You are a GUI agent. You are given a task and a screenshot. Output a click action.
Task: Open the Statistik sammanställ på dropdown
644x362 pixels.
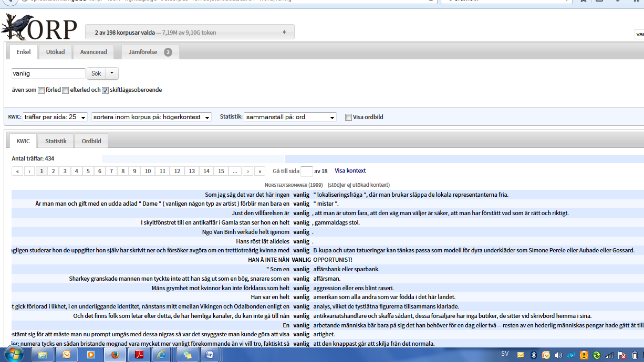pyautogui.click(x=290, y=117)
